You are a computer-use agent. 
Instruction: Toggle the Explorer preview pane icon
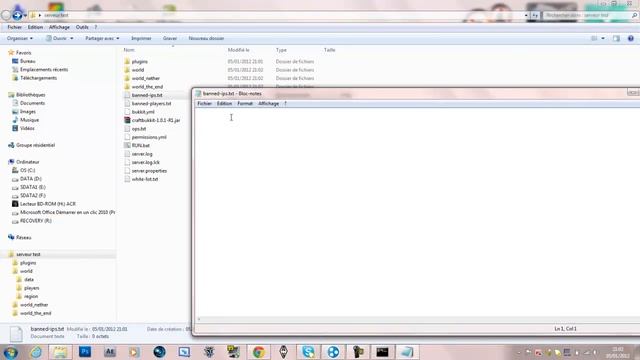[616, 38]
